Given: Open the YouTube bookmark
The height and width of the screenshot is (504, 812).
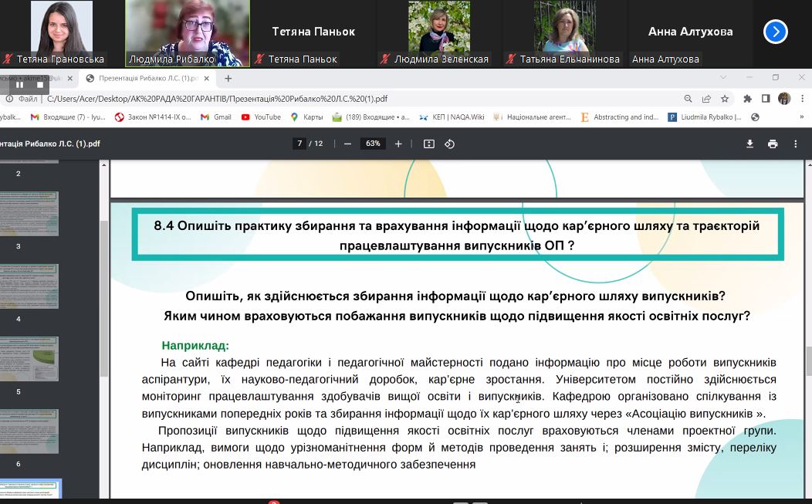Looking at the screenshot, I should [261, 117].
